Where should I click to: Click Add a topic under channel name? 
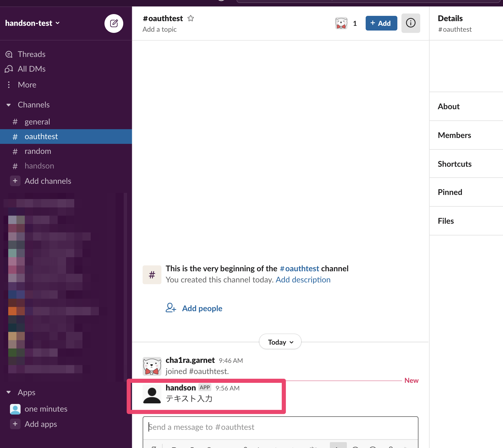(160, 29)
